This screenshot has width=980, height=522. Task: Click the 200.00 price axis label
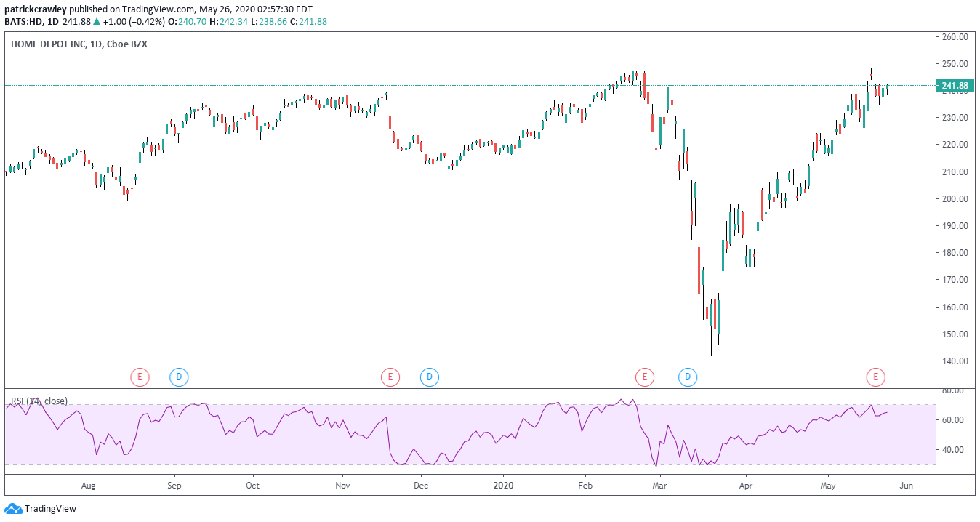pos(955,198)
